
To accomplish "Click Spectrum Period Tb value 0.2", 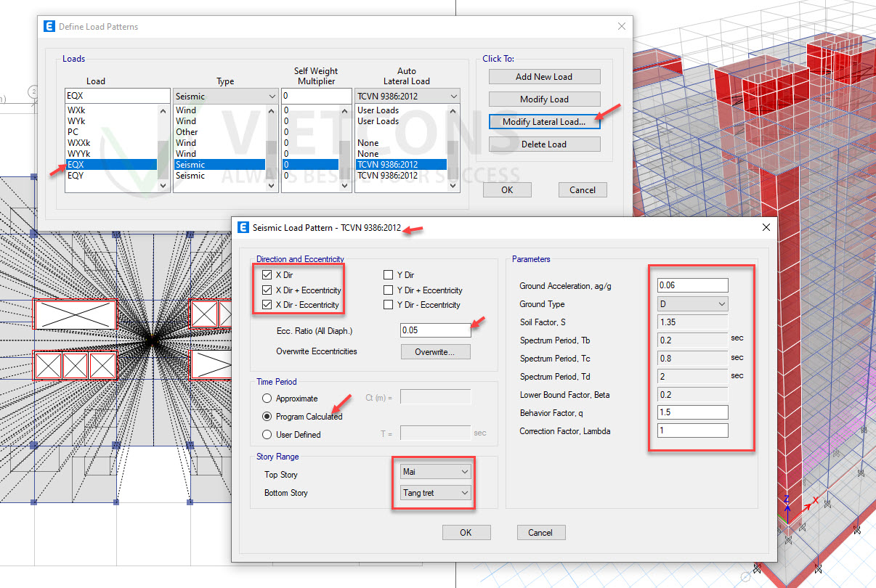I will click(x=693, y=340).
